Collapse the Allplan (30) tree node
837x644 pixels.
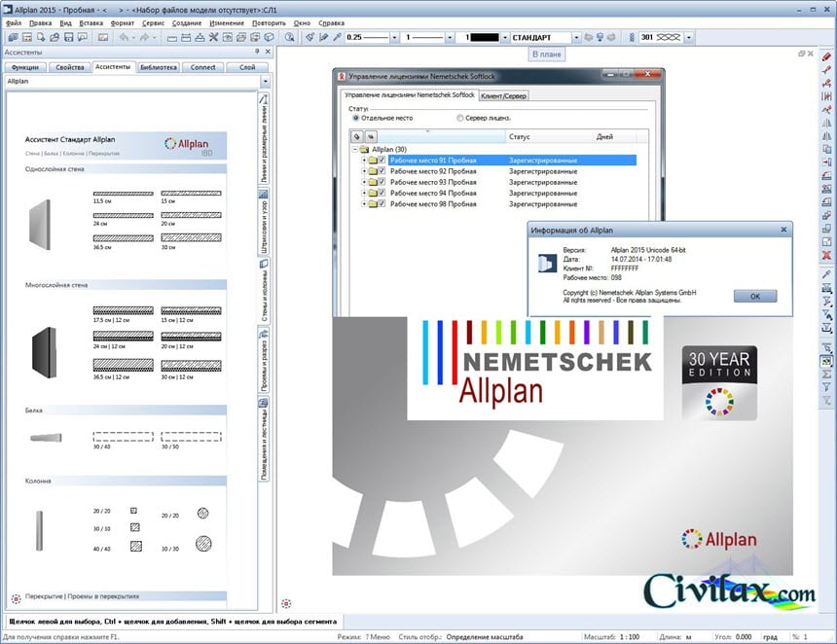point(355,150)
